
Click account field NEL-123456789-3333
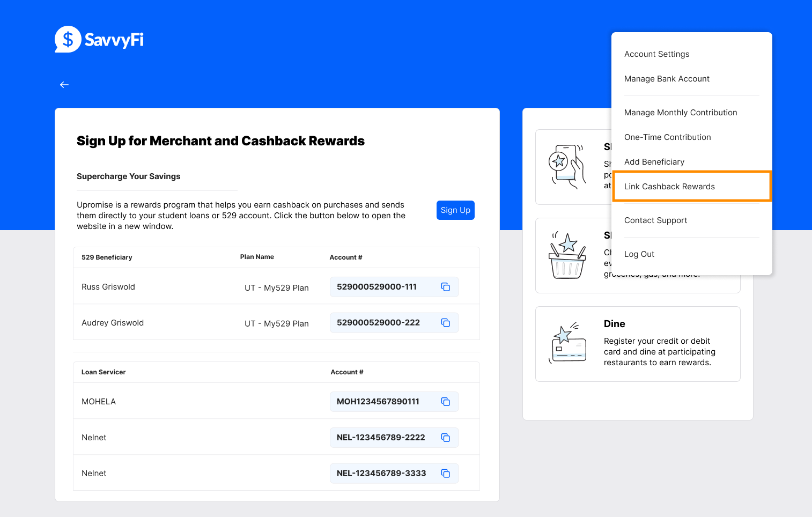pyautogui.click(x=394, y=474)
